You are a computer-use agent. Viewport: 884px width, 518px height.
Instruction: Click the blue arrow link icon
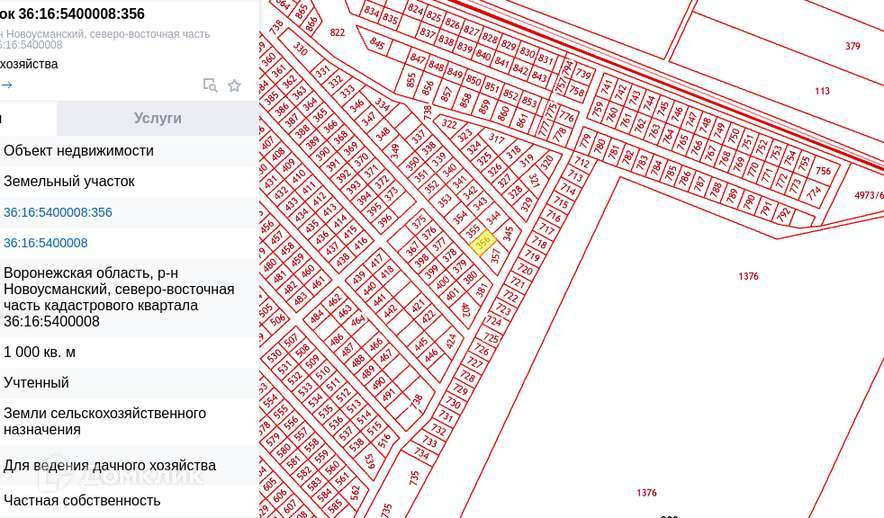tap(6, 85)
